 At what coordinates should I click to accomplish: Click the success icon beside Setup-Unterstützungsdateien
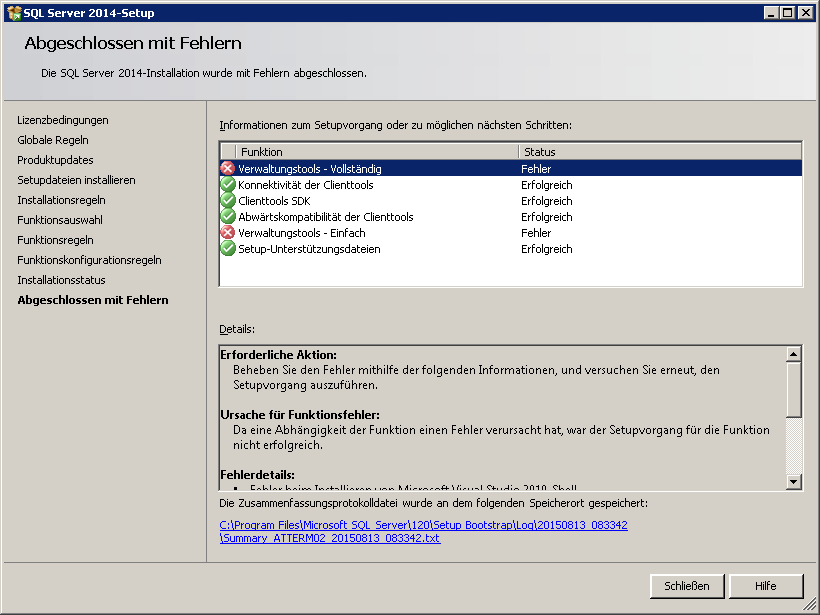pos(227,249)
